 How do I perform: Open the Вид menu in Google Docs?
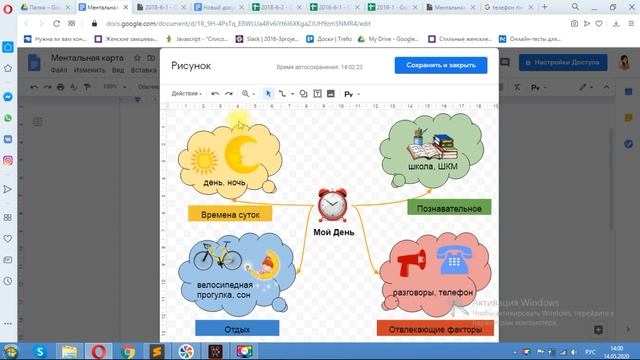click(118, 70)
